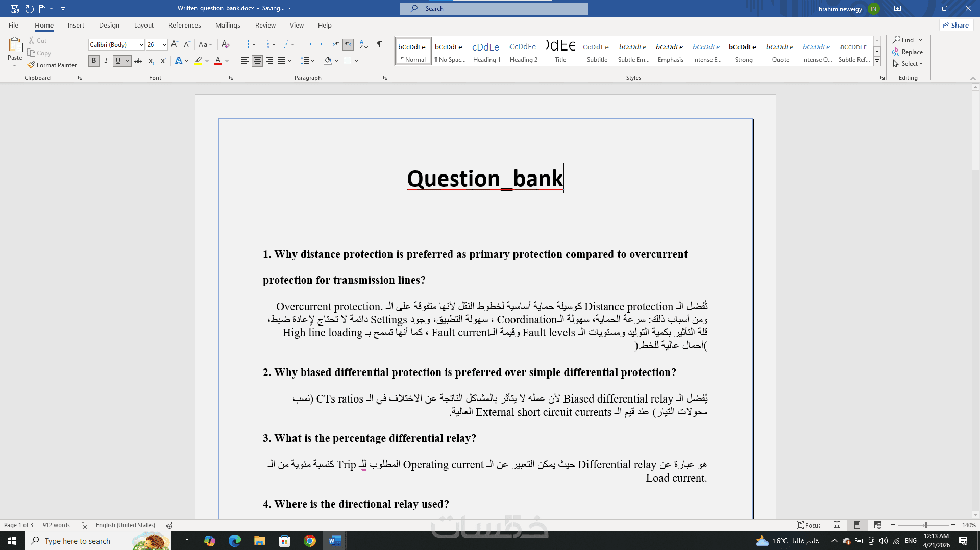Toggle Italic formatting
Image resolution: width=980 pixels, height=550 pixels.
click(106, 61)
